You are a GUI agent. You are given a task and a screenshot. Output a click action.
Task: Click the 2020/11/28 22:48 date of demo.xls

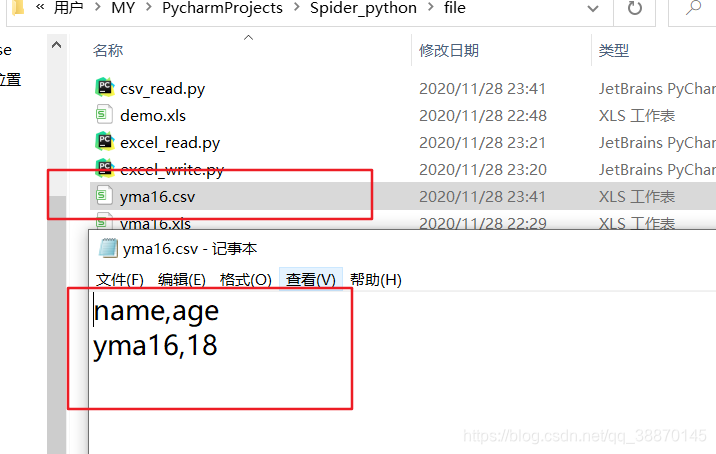(483, 116)
